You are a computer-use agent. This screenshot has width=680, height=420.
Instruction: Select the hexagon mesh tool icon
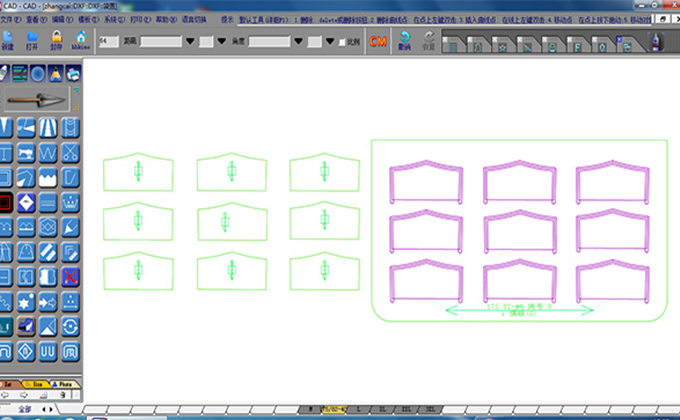48,227
